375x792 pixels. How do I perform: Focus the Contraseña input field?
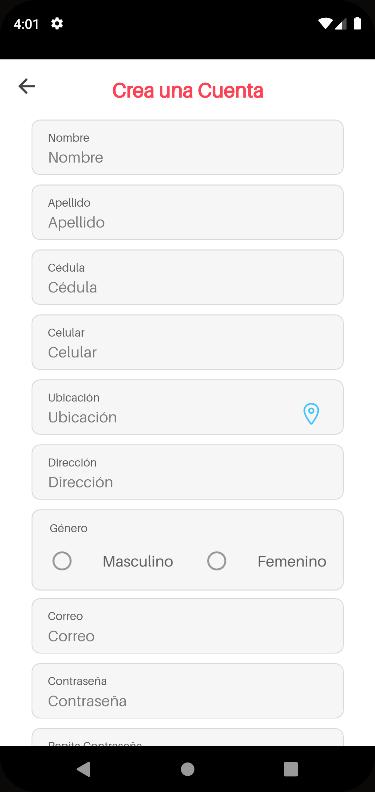pos(188,691)
